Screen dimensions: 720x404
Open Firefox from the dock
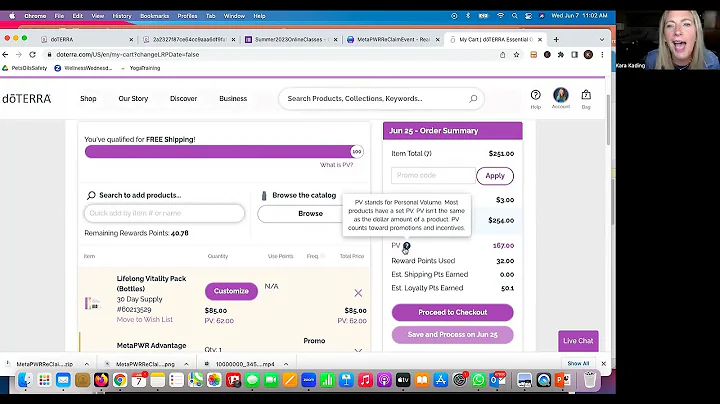(x=101, y=380)
